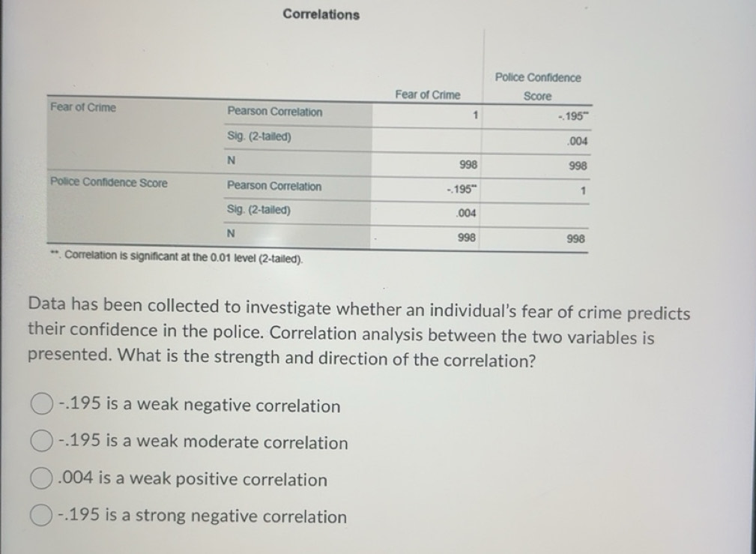This screenshot has height=554, width=756.
Task: Click the Police Confidence Score row label
Action: point(109,183)
